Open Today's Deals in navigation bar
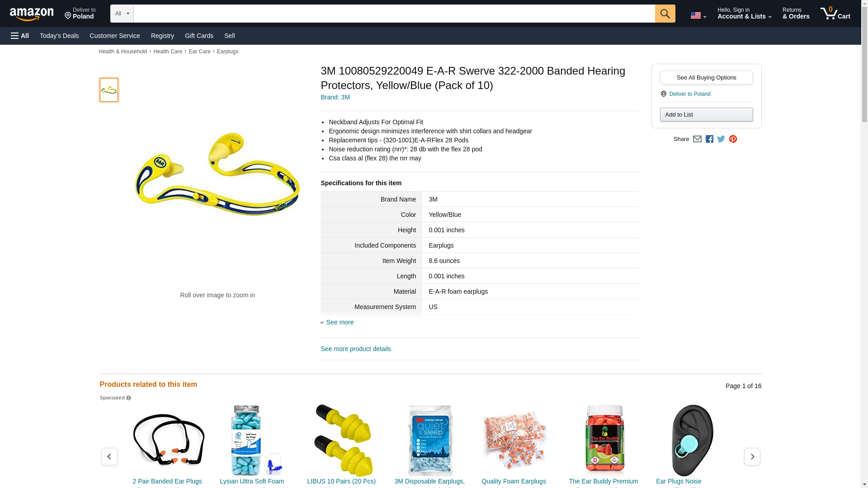Viewport: 868px width, 488px height. 59,36
